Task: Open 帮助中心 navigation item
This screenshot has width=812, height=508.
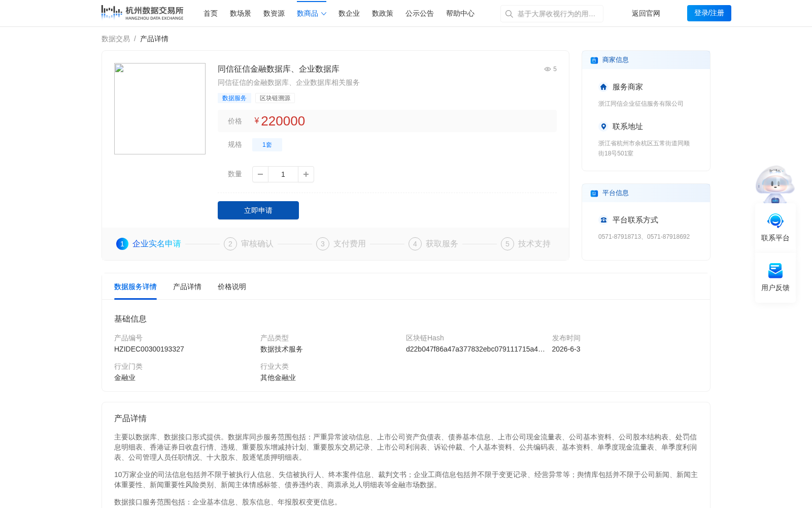Action: pyautogui.click(x=460, y=14)
